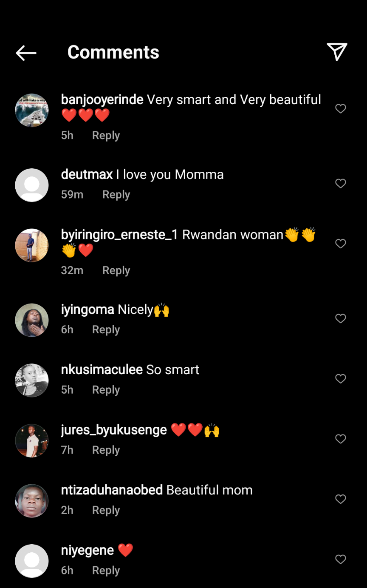The image size is (367, 588).
Task: Heart ntizaduhanaobed's 'Beautiful mom' comment
Action: pyautogui.click(x=341, y=499)
